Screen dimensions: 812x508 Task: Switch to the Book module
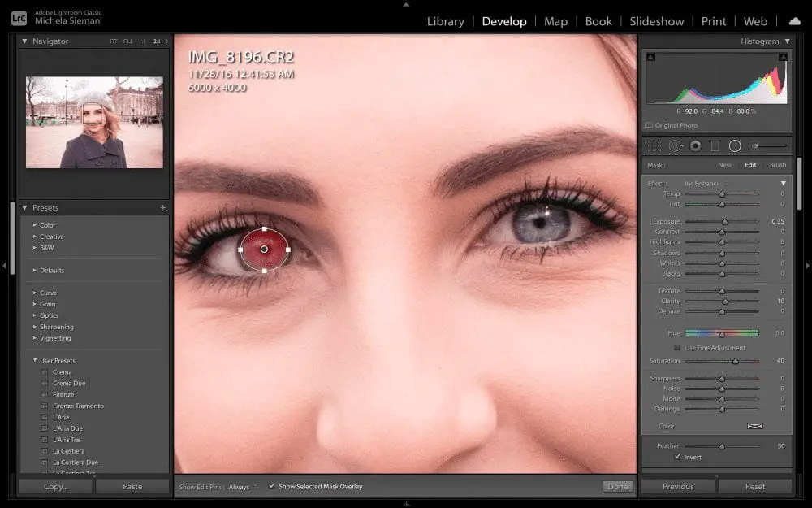pyautogui.click(x=598, y=21)
